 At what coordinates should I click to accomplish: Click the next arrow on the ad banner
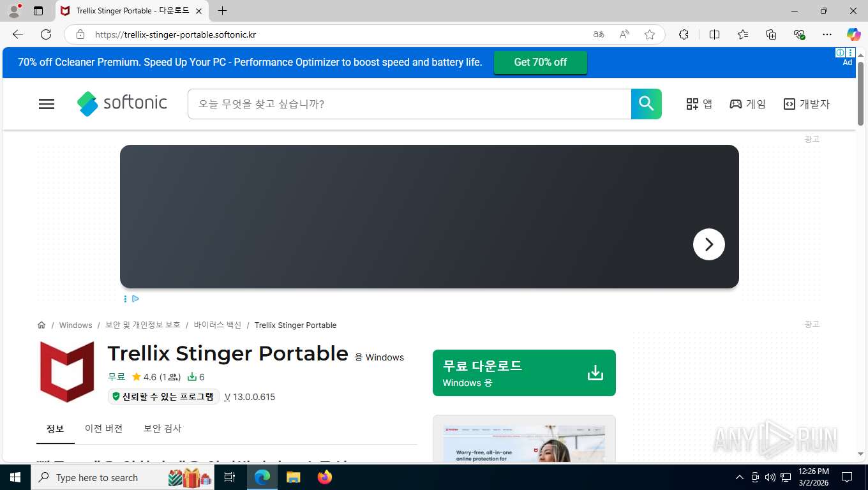(x=708, y=244)
